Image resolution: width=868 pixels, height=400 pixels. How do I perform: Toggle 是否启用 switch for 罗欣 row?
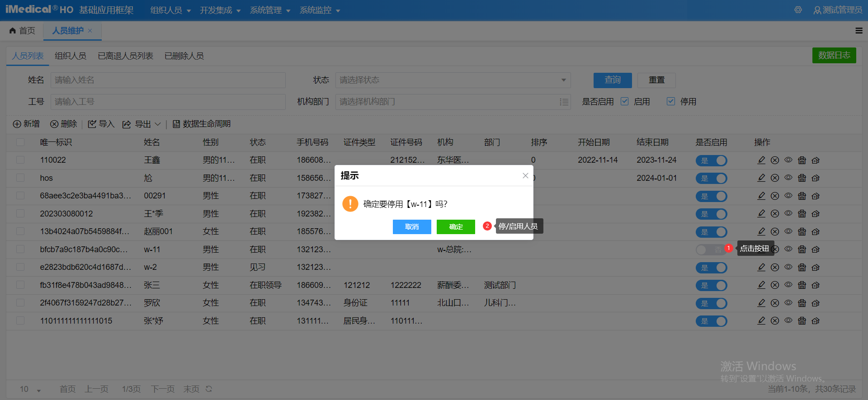tap(711, 303)
